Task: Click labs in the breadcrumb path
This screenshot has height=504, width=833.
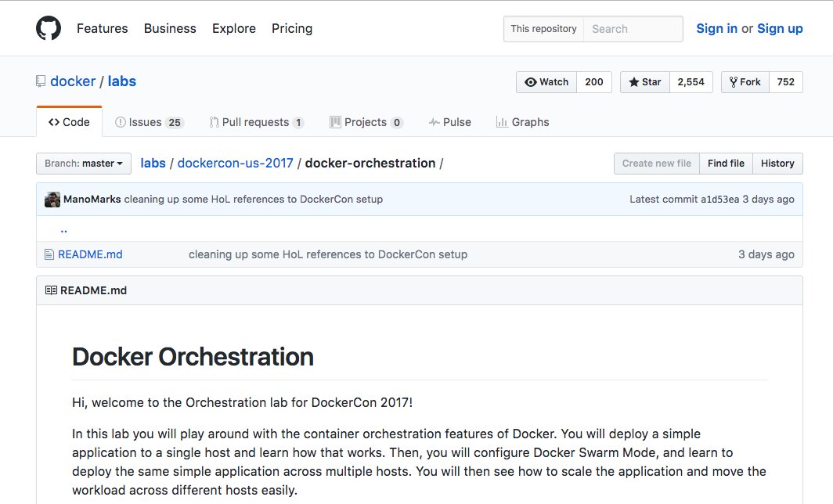Action: click(x=153, y=163)
